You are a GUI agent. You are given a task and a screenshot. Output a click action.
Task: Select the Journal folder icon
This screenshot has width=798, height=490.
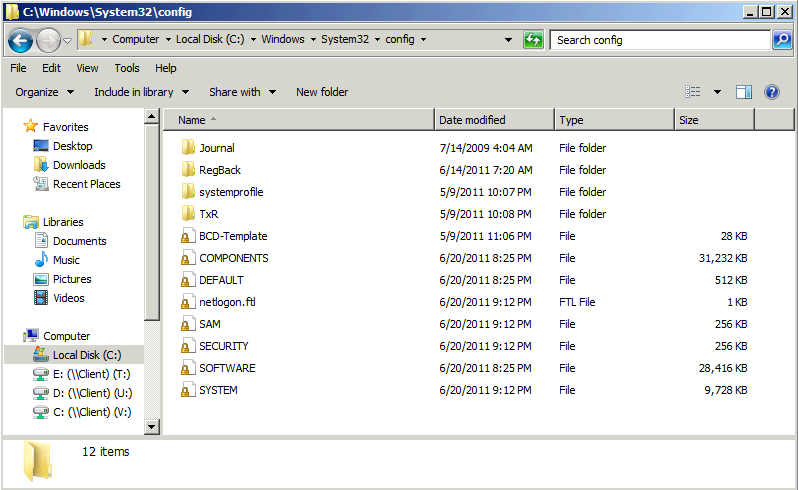[188, 148]
